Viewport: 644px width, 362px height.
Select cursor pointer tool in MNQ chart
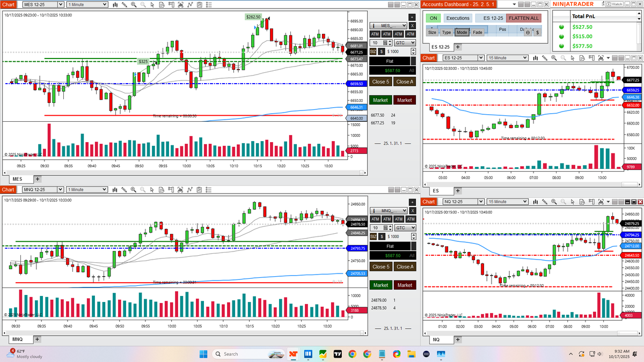point(152,189)
